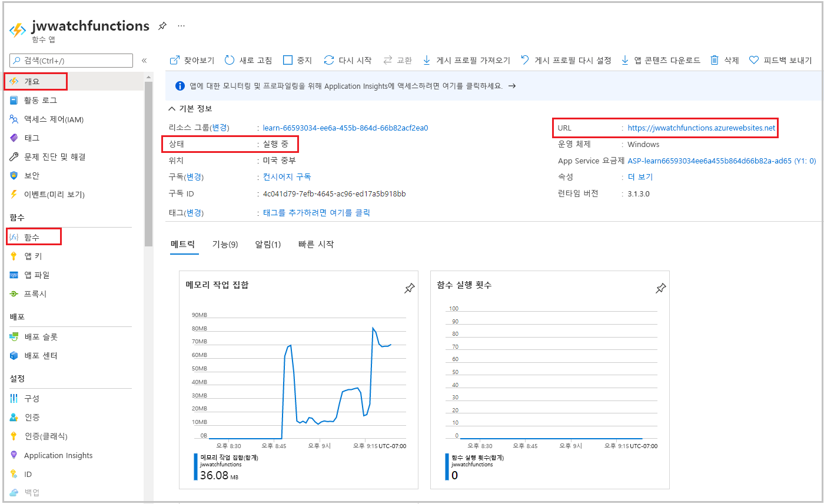Click the ID key icon in sidebar

(x=14, y=474)
